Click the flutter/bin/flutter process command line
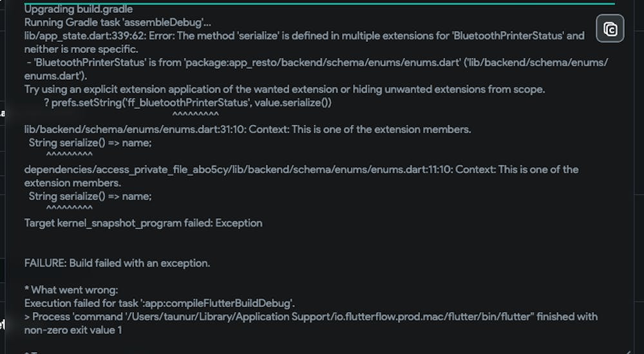The height and width of the screenshot is (354, 644). coord(311,317)
